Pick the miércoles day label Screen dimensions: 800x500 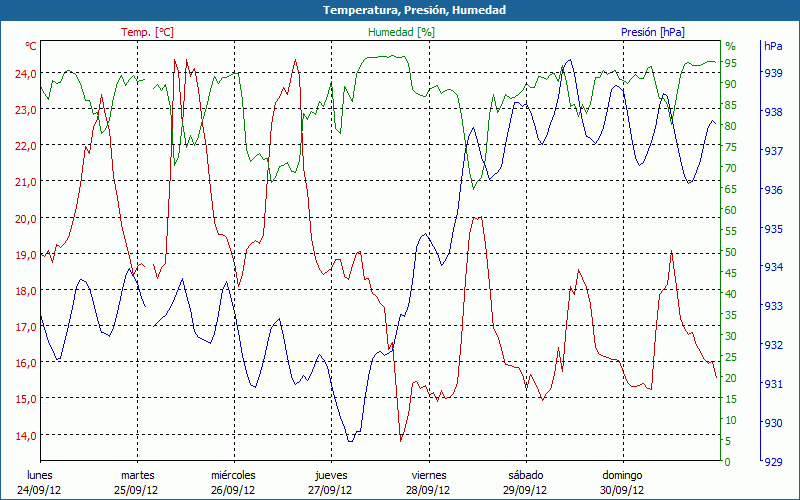pyautogui.click(x=233, y=475)
